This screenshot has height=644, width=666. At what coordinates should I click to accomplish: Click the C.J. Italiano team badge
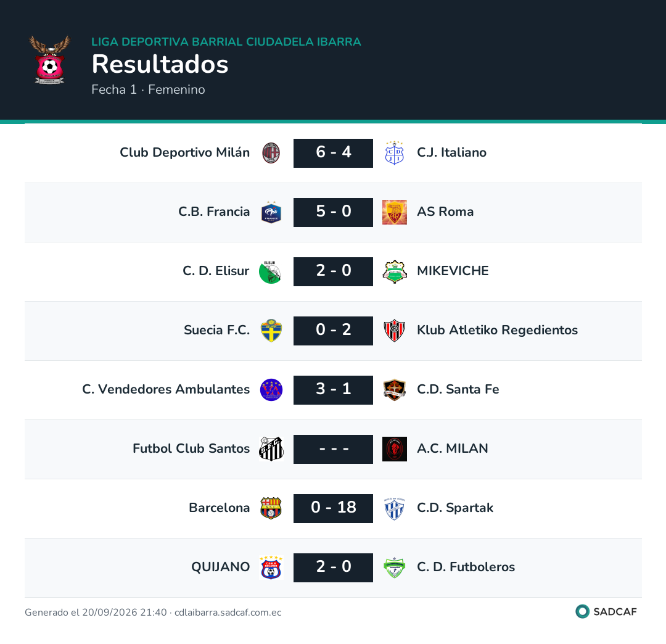coord(394,153)
